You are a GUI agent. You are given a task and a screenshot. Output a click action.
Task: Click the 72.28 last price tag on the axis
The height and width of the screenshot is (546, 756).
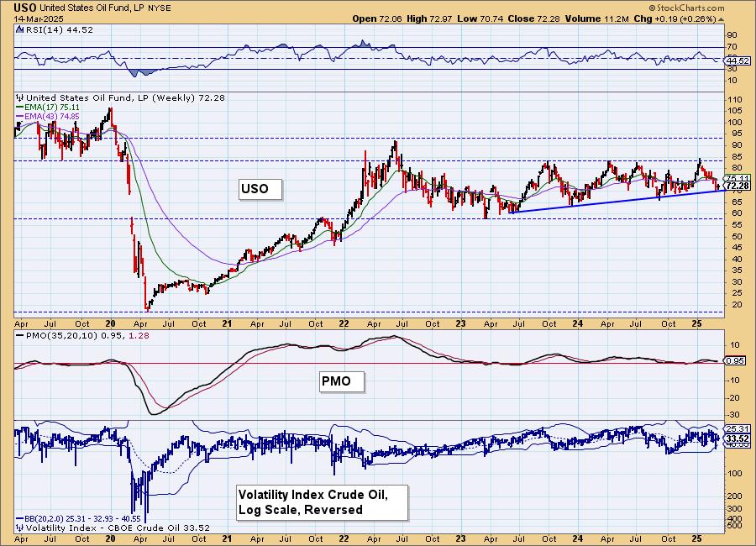[x=738, y=186]
